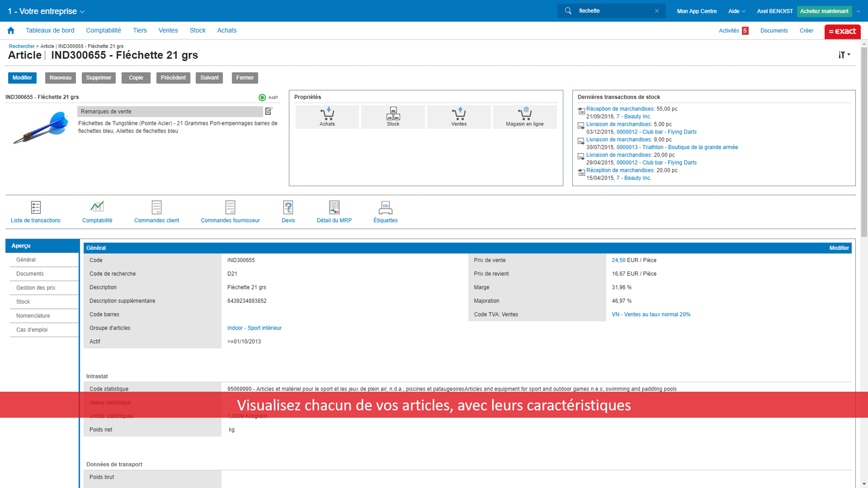868x488 pixels.
Task: Select the Gestion des prix sidebar item
Action: click(x=36, y=288)
